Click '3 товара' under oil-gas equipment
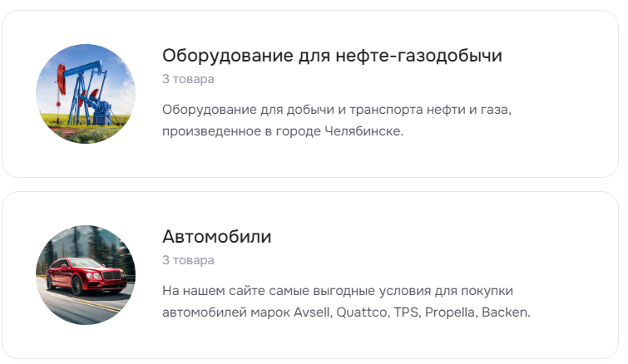 pyautogui.click(x=188, y=79)
